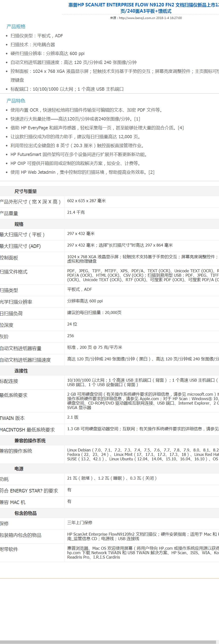The image size is (219, 644).
Task: Click the row label 兼容 MAC 机
Action: (13, 503)
